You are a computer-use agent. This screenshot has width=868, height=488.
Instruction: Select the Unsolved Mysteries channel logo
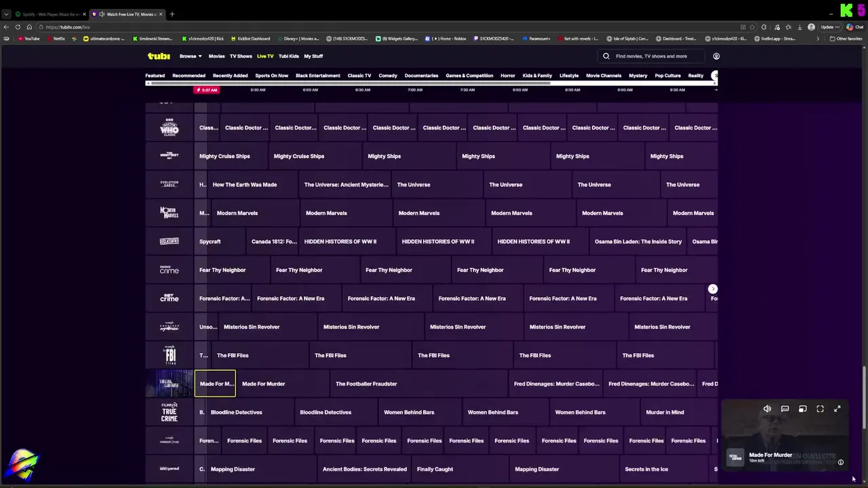170,327
